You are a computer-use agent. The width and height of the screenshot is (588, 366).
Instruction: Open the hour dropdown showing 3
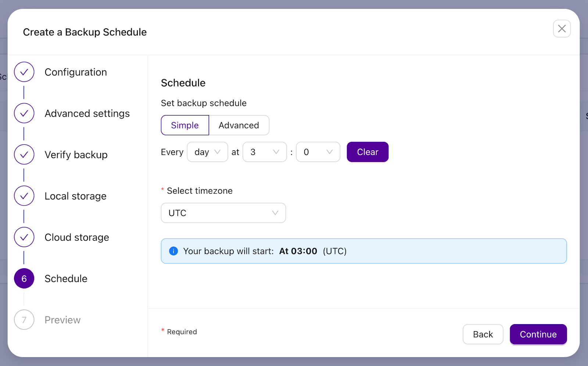coord(264,152)
